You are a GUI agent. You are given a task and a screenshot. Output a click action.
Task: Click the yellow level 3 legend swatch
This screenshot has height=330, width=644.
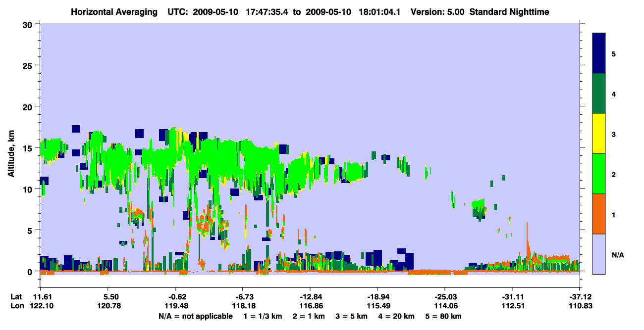pyautogui.click(x=599, y=134)
